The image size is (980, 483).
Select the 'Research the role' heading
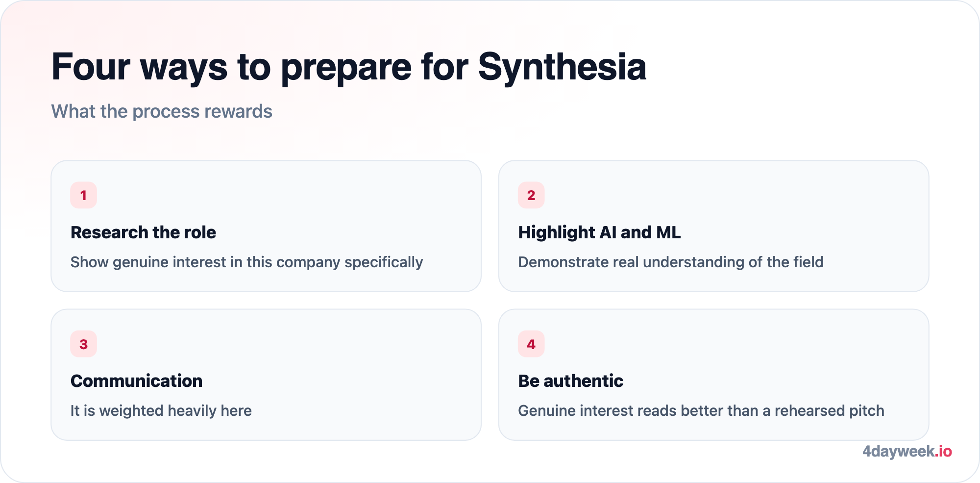click(143, 232)
